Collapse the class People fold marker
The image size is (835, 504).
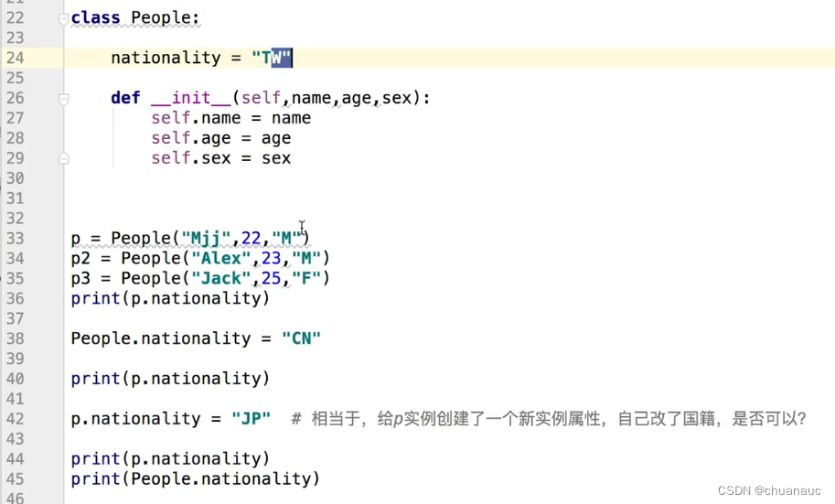tap(63, 20)
